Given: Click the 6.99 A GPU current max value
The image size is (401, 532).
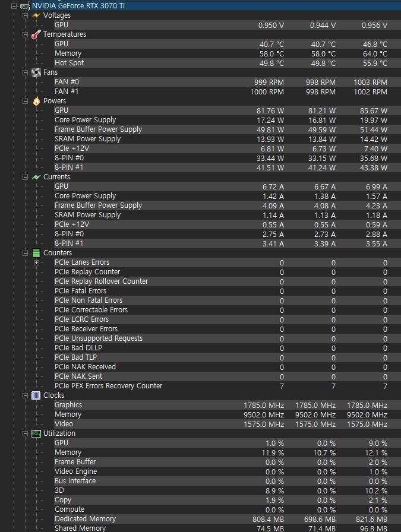Looking at the screenshot, I should (x=377, y=186).
